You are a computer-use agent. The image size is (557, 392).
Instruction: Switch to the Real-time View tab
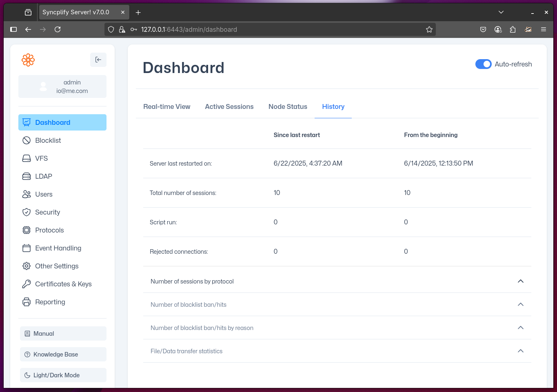[x=166, y=106]
